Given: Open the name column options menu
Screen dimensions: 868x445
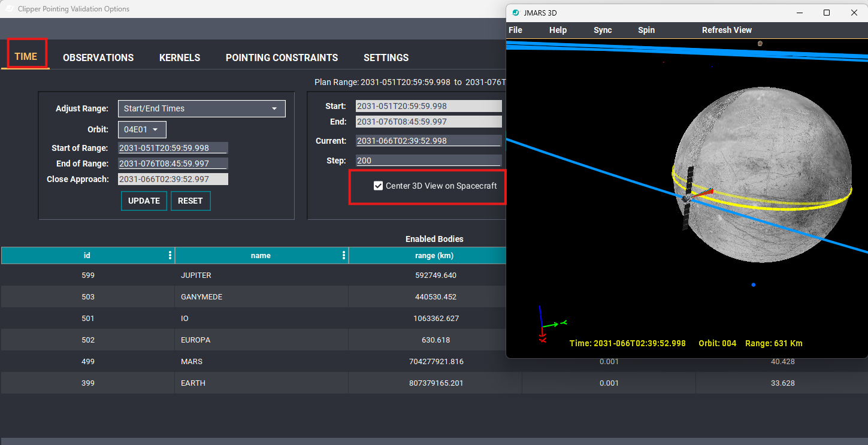Looking at the screenshot, I should pyautogui.click(x=344, y=255).
